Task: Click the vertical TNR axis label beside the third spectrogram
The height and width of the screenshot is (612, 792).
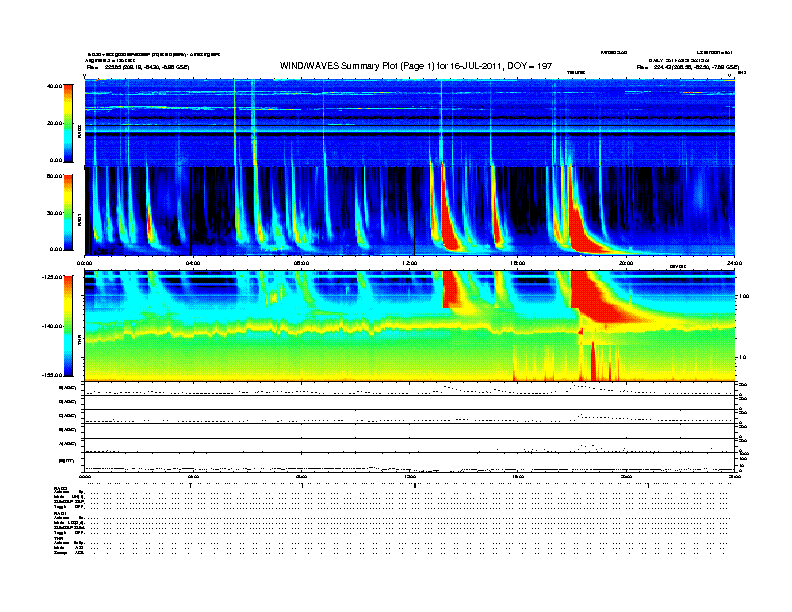Action: (x=79, y=341)
